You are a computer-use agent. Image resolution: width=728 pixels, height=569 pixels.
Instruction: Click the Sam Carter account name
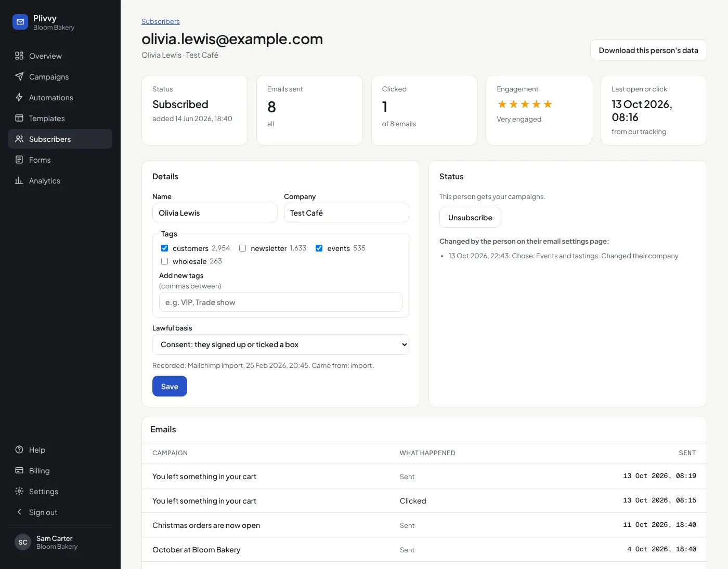tap(55, 538)
